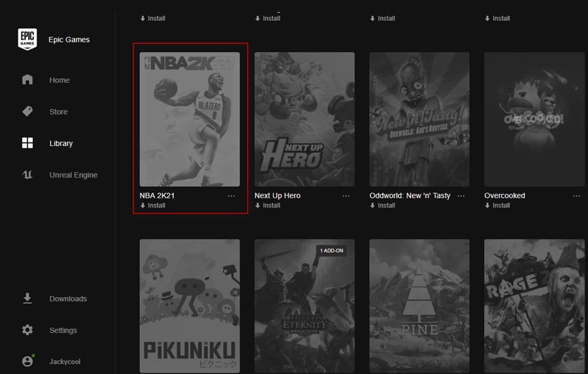Viewport: 588px width, 374px height.
Task: Click the Store tag icon
Action: tap(27, 112)
